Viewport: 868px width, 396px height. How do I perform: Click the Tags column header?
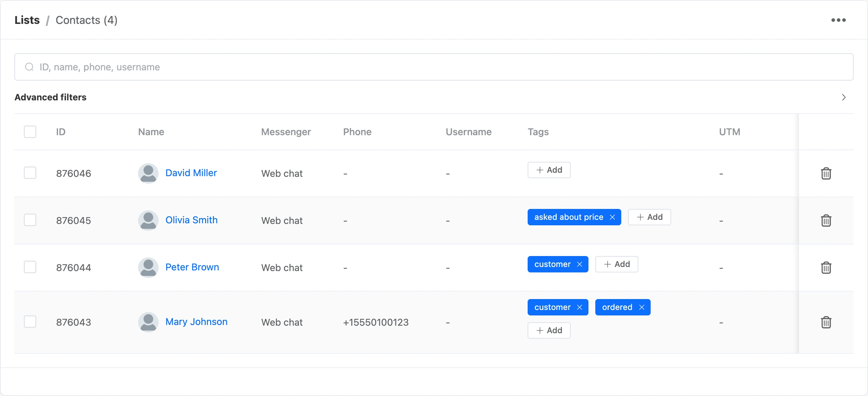coord(538,132)
